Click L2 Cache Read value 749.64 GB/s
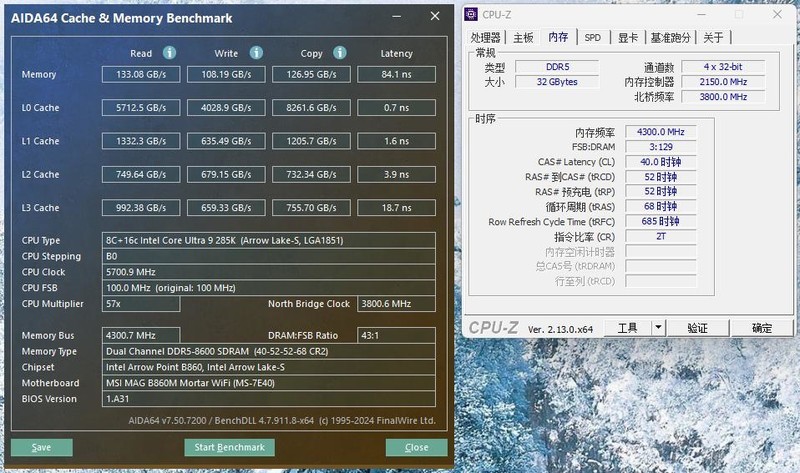Image resolution: width=800 pixels, height=473 pixels. point(141,175)
